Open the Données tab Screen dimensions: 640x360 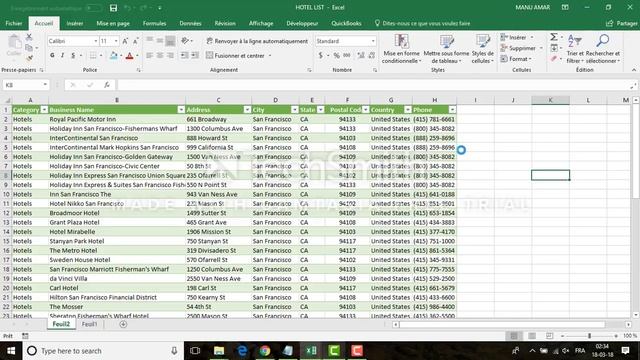click(190, 24)
